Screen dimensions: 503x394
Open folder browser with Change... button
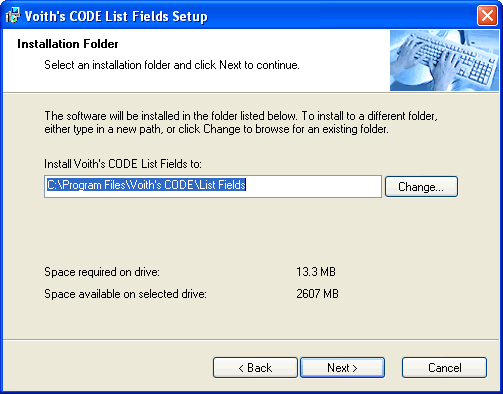point(421,187)
